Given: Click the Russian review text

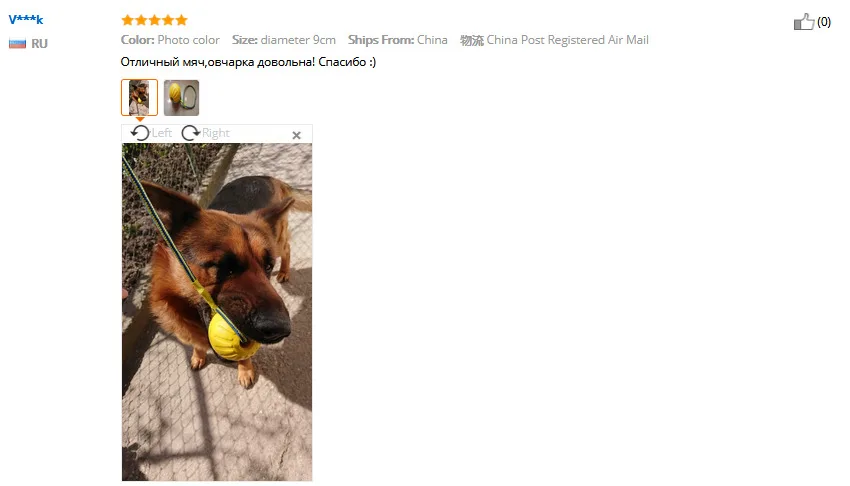Looking at the screenshot, I should (x=248, y=62).
